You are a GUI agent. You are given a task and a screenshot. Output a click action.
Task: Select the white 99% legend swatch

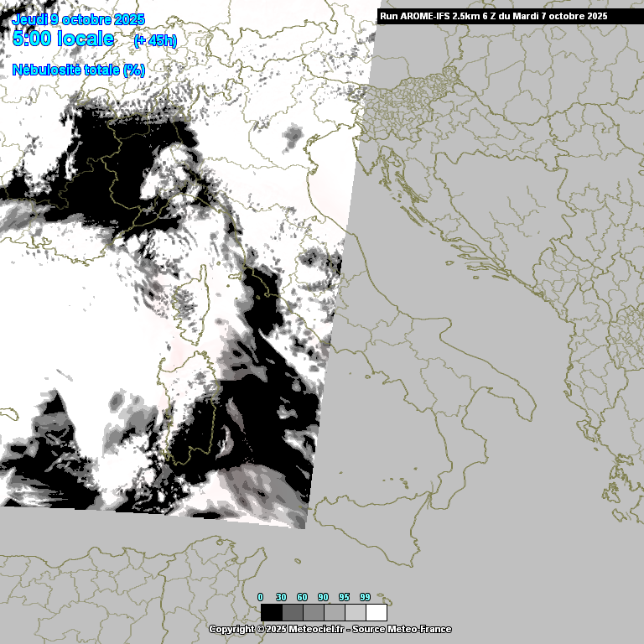click(x=377, y=612)
